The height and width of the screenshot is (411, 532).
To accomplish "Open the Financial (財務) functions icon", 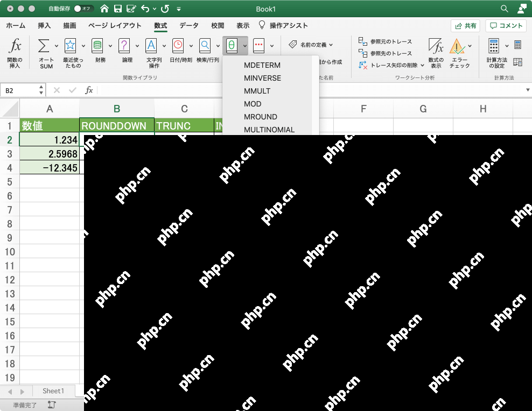I will coord(97,46).
